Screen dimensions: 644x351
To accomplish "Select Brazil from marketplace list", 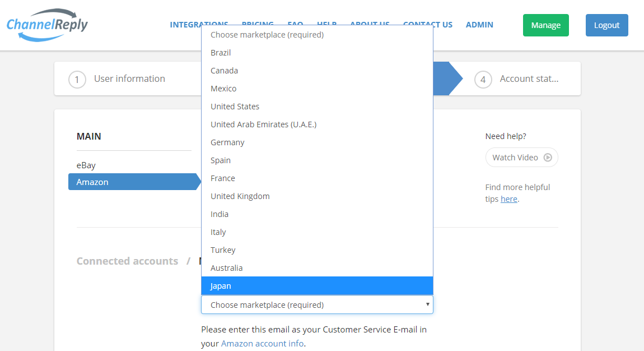I will tap(317, 53).
